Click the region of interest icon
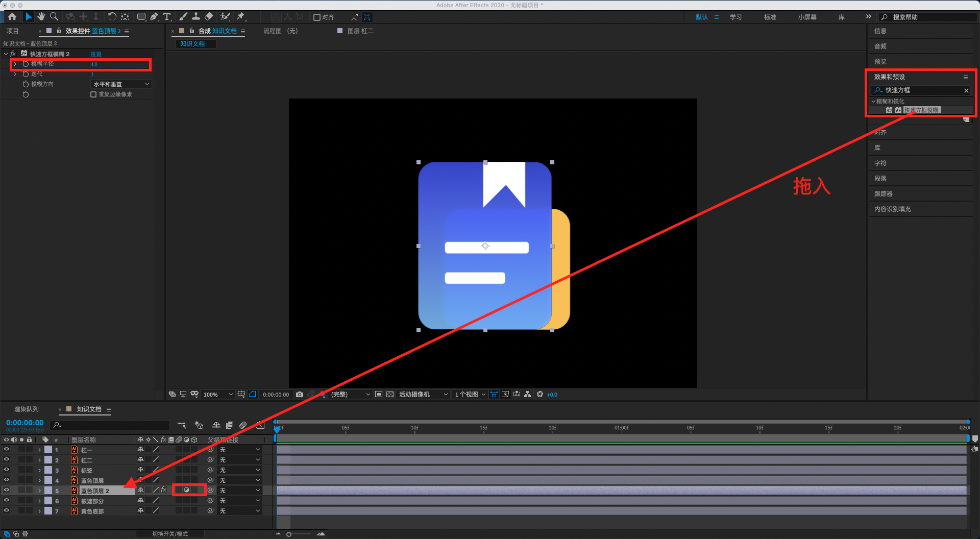 click(x=379, y=395)
